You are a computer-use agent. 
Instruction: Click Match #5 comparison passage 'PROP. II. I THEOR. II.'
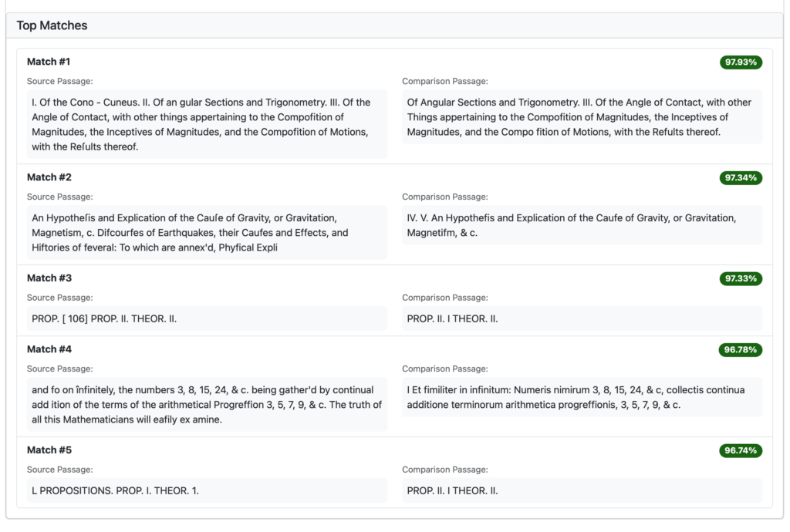[x=582, y=490]
